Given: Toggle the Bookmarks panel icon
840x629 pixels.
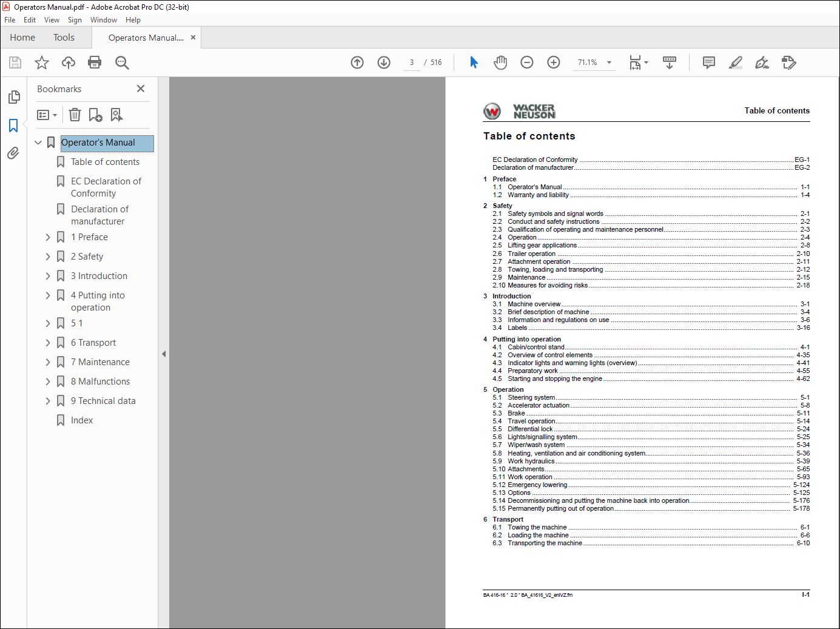Looking at the screenshot, I should point(13,125).
